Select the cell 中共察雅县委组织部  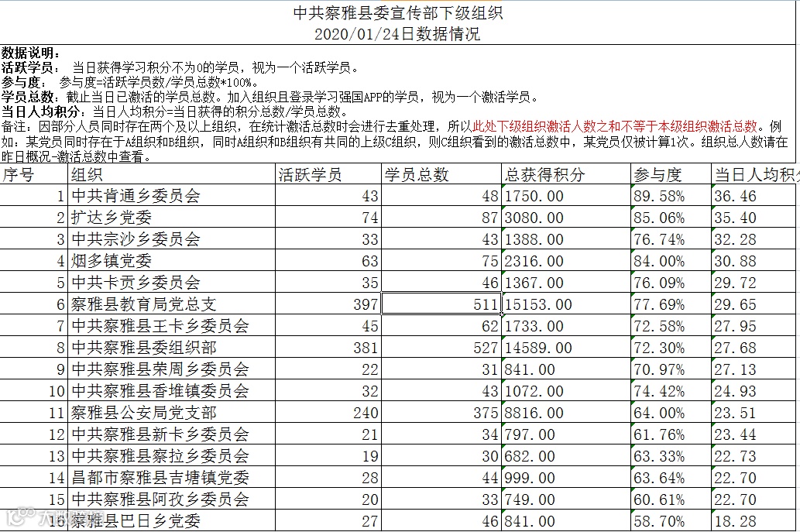click(171, 348)
